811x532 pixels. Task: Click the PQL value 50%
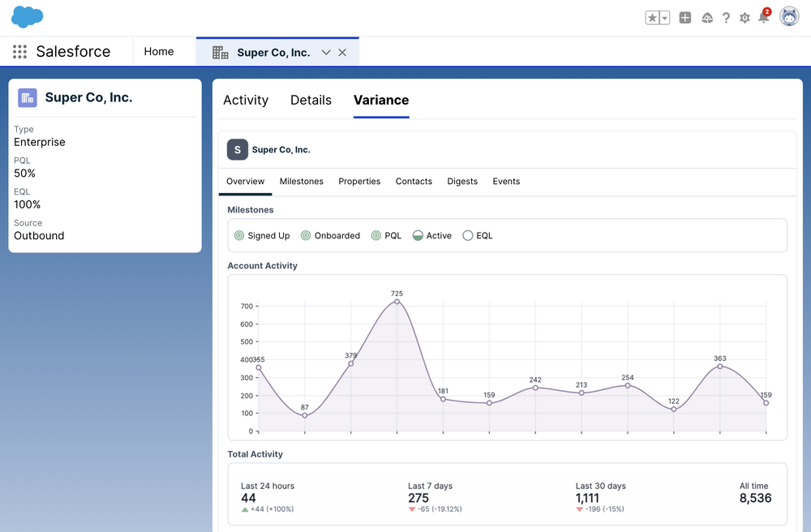coord(25,174)
